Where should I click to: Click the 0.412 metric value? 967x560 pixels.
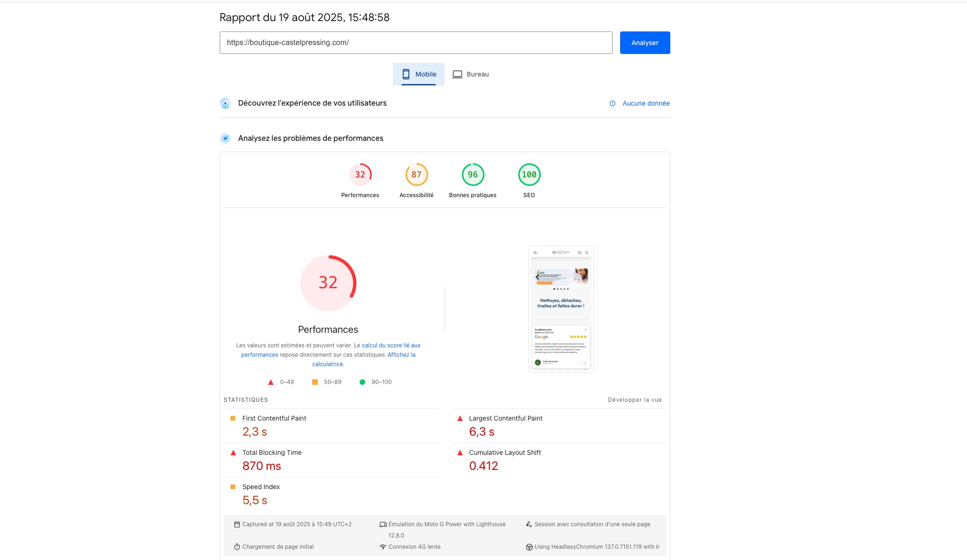point(483,466)
